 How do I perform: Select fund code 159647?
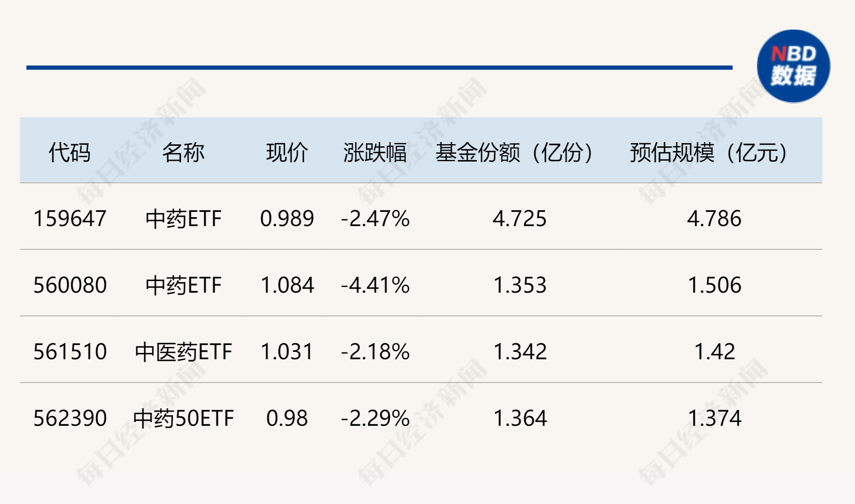[70, 219]
